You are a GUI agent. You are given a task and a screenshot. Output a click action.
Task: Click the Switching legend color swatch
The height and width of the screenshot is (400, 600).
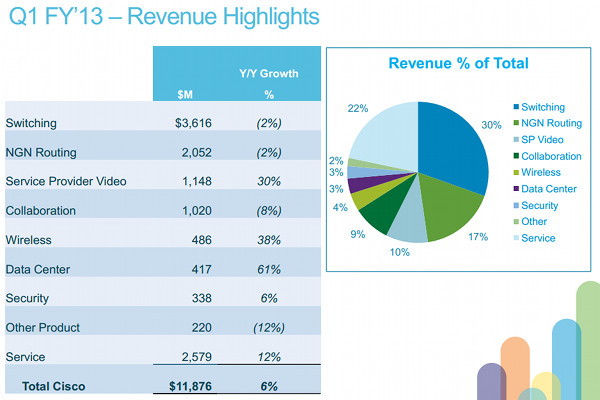click(x=516, y=107)
